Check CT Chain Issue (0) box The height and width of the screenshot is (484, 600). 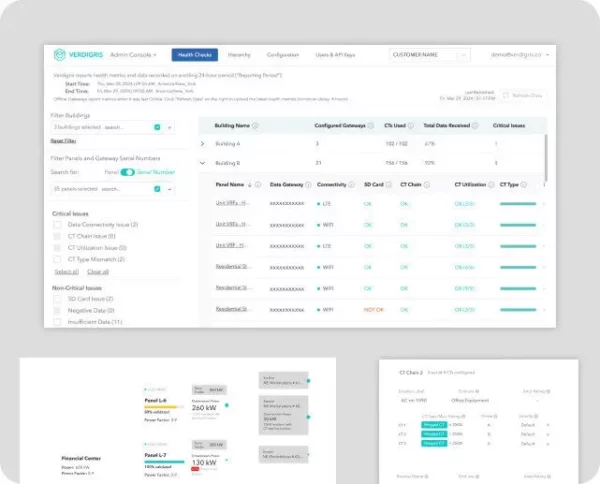click(57, 236)
